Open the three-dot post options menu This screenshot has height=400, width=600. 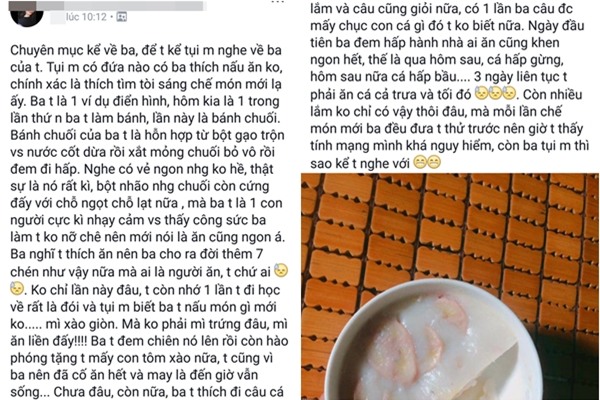click(278, 2)
